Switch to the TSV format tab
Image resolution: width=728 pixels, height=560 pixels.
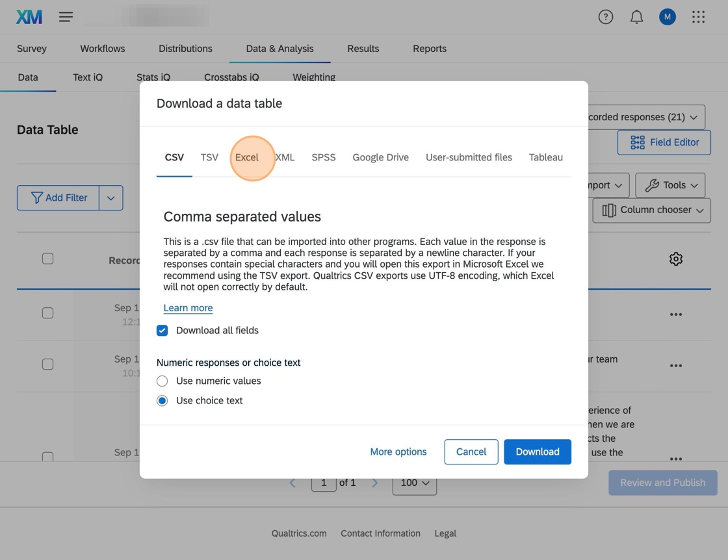(209, 158)
